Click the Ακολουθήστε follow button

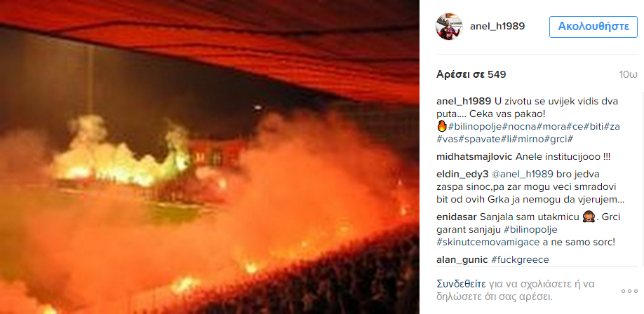pyautogui.click(x=593, y=27)
